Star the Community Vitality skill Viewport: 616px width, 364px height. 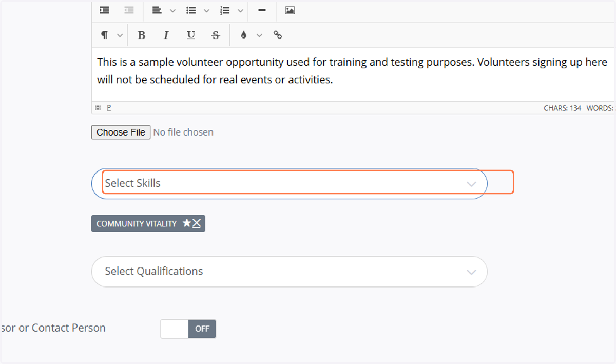[187, 223]
